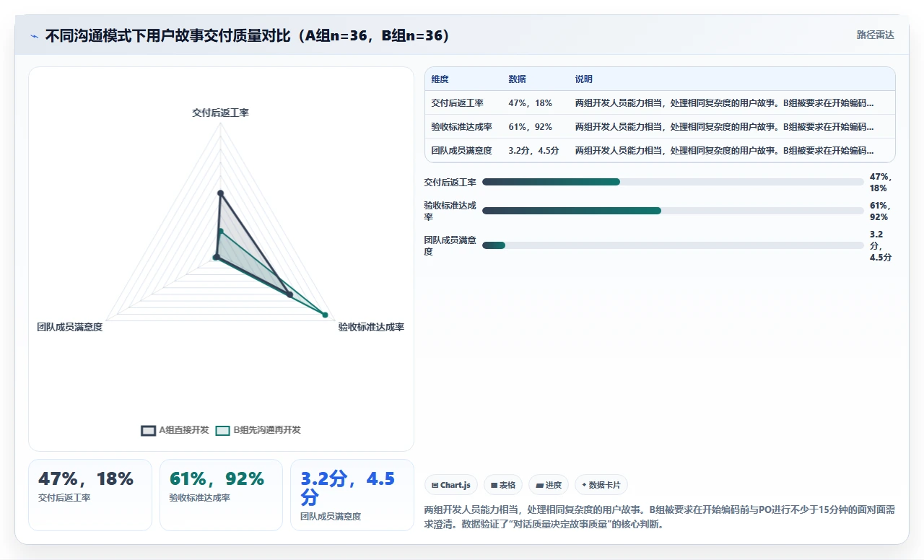Click radar axis label 验收标准达成率
This screenshot has height=560, width=924.
[x=371, y=328]
